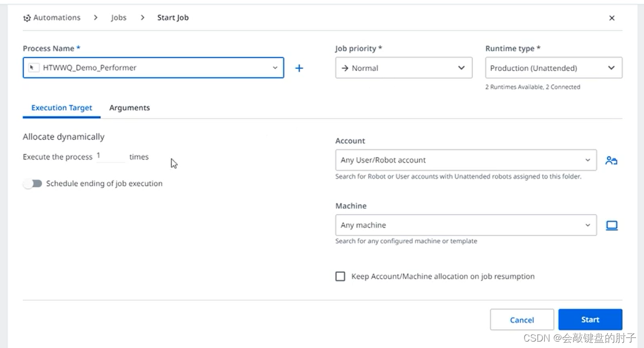Go to Automations in the breadcrumb
Screen dimensions: 644x348
point(57,18)
